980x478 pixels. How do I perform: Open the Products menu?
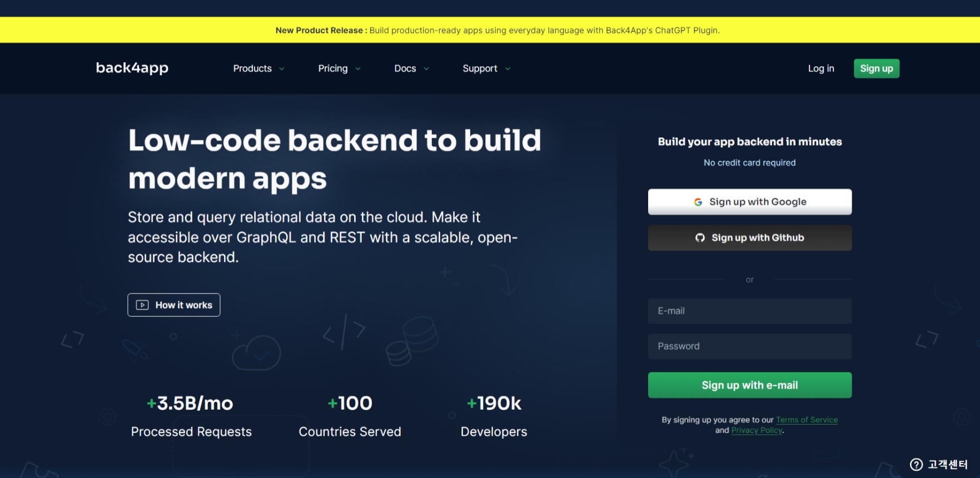tap(252, 68)
